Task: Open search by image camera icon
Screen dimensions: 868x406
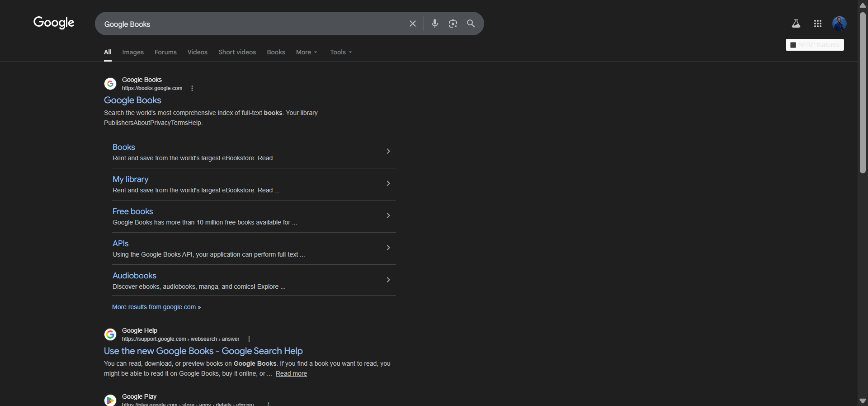Action: coord(453,24)
